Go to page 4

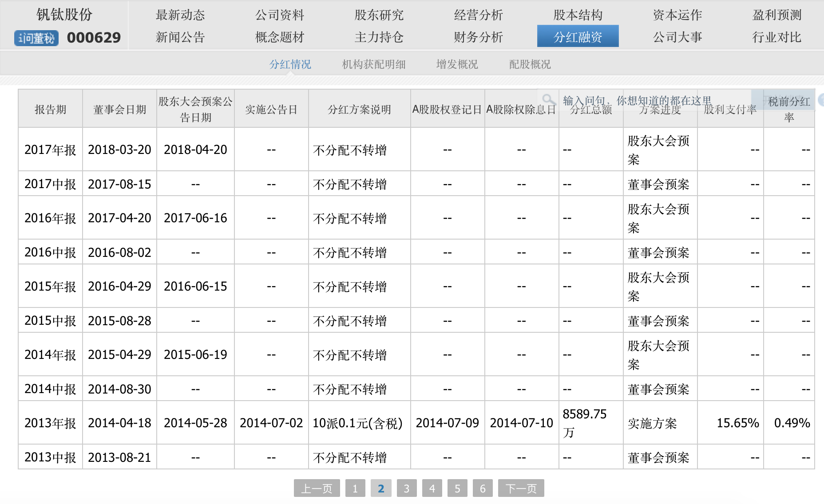(432, 488)
